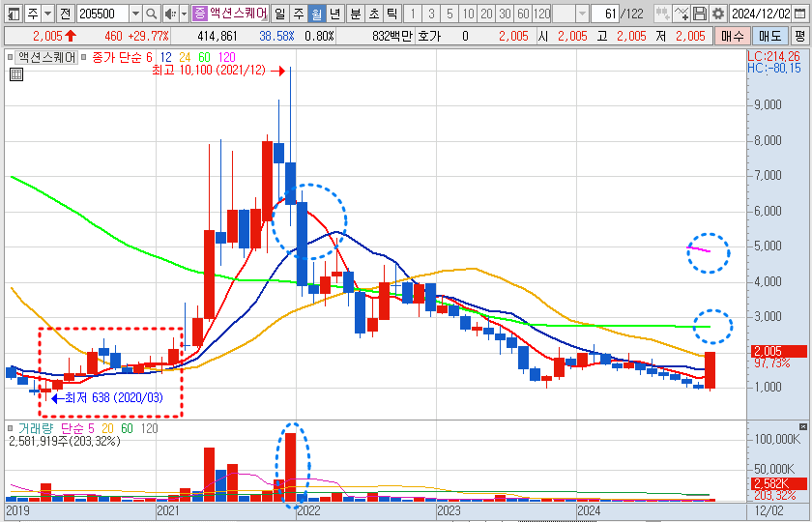812x522 pixels.
Task: Click the add indicator line-plus icon
Action: [x=681, y=14]
